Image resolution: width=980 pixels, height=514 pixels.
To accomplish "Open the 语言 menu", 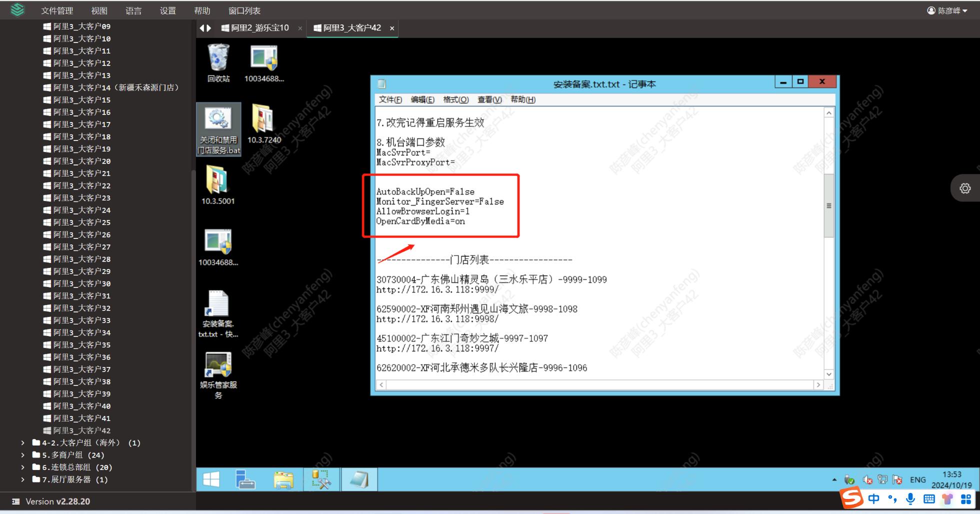I will 133,10.
